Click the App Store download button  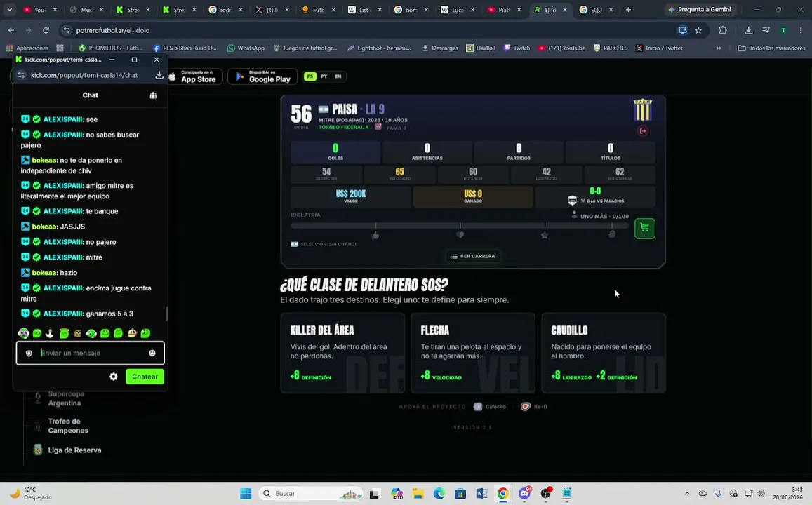194,76
